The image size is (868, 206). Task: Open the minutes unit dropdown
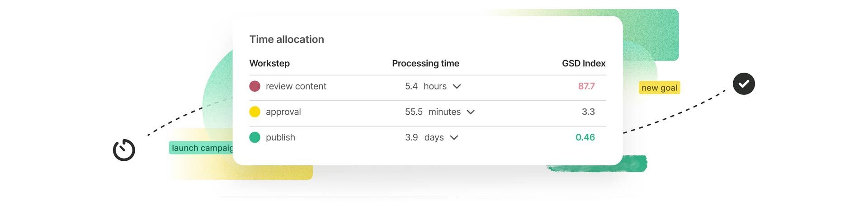point(471,112)
